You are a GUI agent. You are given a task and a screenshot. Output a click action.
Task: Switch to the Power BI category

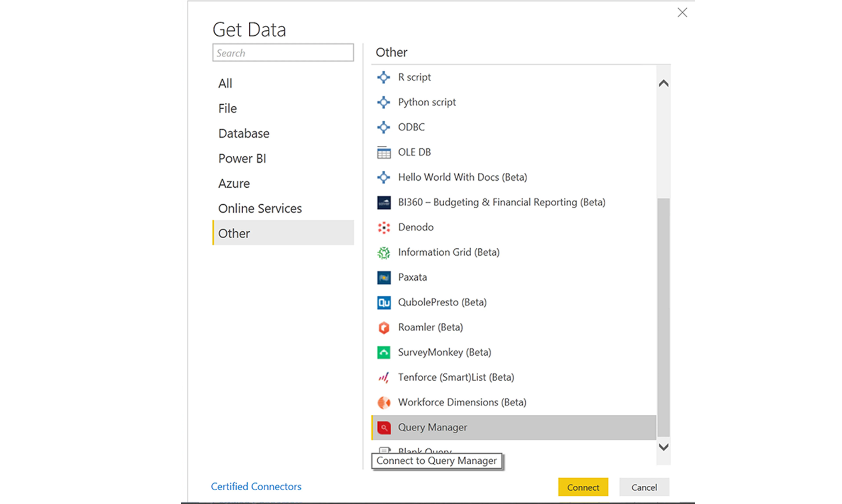(x=283, y=158)
